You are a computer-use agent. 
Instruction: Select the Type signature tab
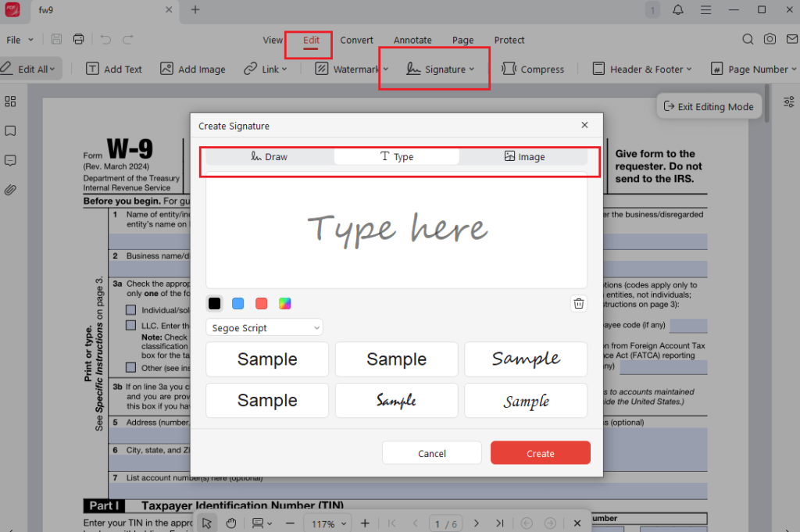(396, 156)
